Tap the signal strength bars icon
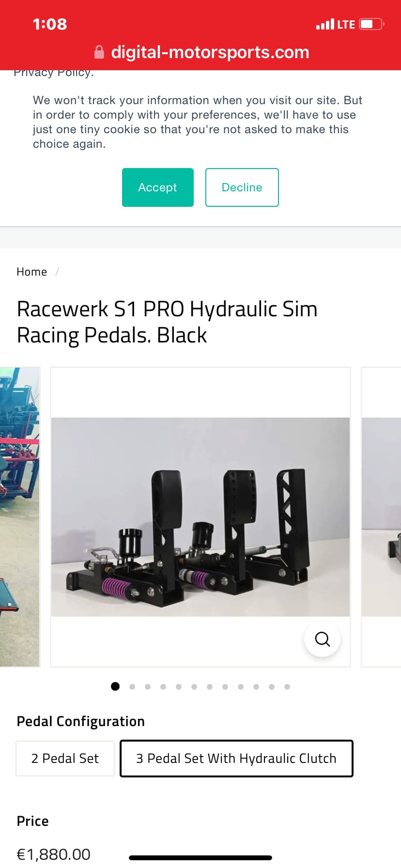This screenshot has height=868, width=401. pyautogui.click(x=325, y=24)
